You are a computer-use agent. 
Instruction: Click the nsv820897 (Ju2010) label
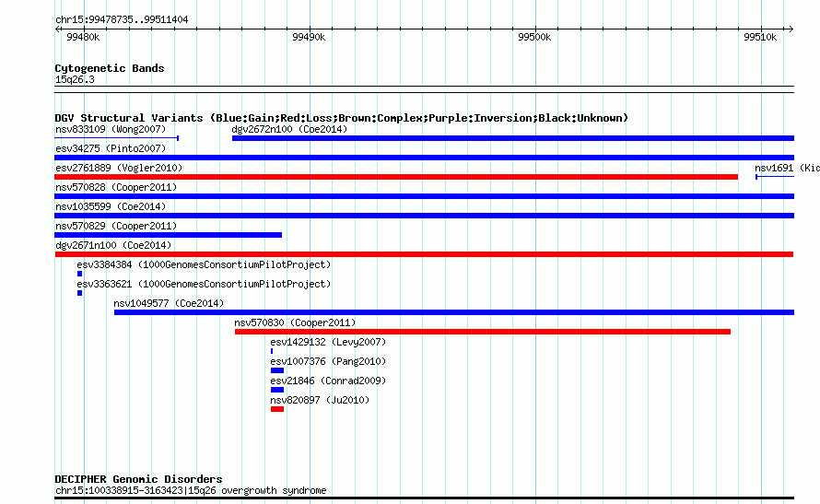click(x=320, y=400)
